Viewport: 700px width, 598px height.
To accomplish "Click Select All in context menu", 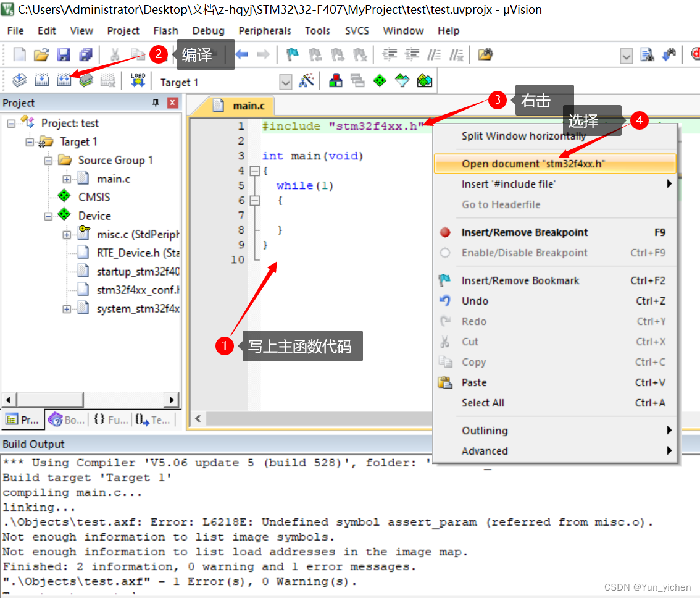I will (556, 403).
